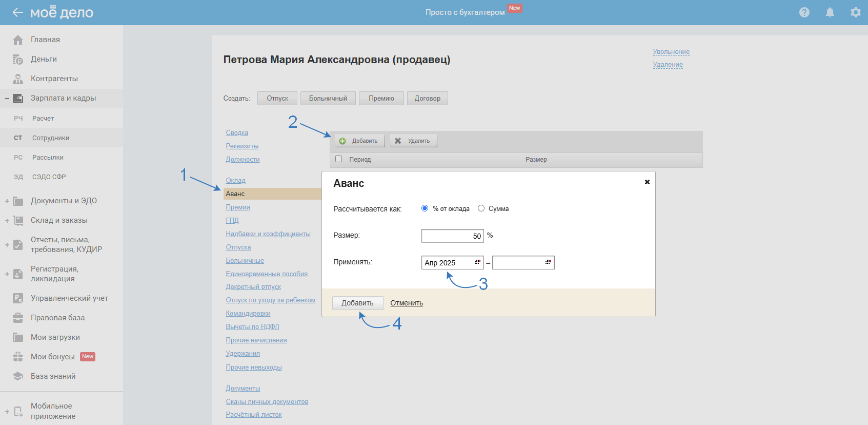The width and height of the screenshot is (868, 425).
Task: Open the Сотрудники submenu item
Action: (x=50, y=138)
